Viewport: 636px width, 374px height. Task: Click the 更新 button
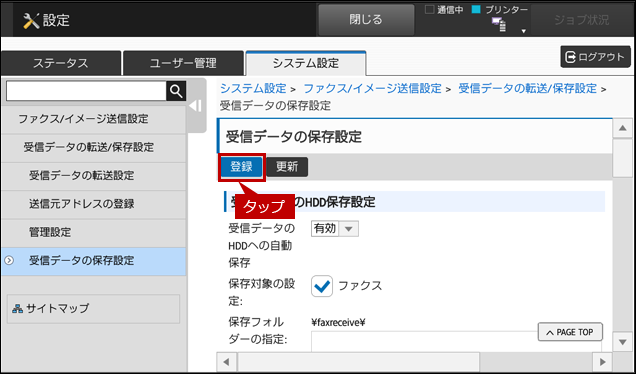(287, 167)
